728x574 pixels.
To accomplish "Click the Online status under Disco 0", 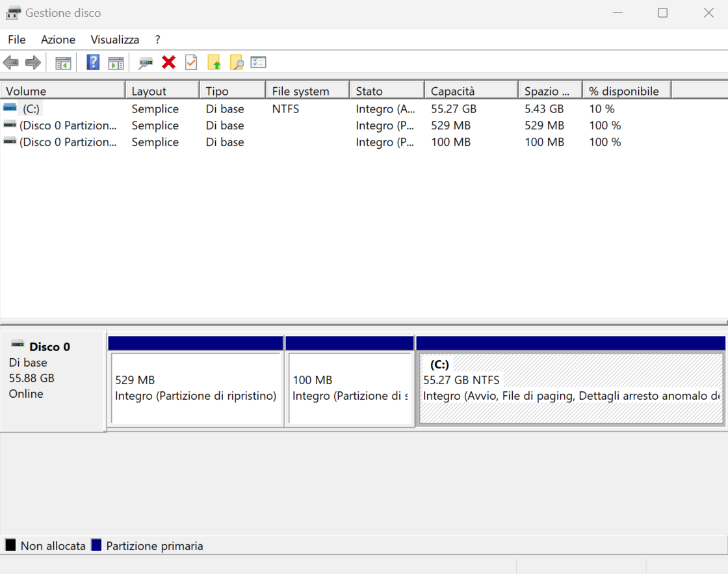I will coord(26,394).
